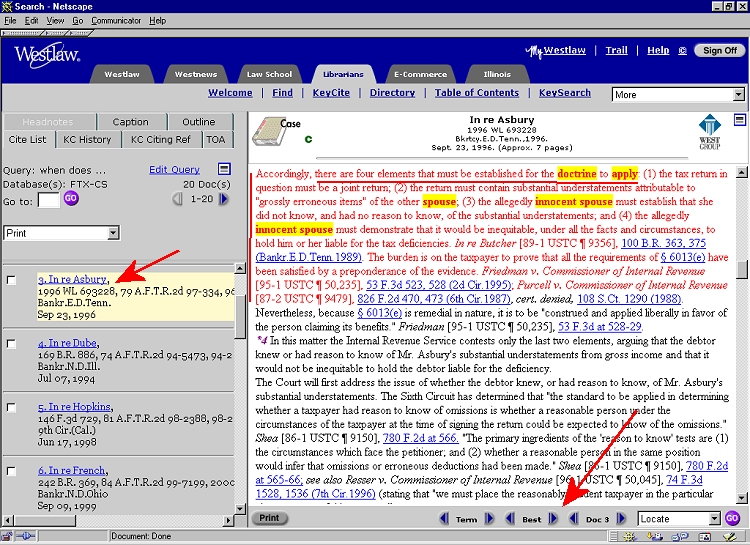Select the TOA tab
750x545 pixels.
click(216, 139)
